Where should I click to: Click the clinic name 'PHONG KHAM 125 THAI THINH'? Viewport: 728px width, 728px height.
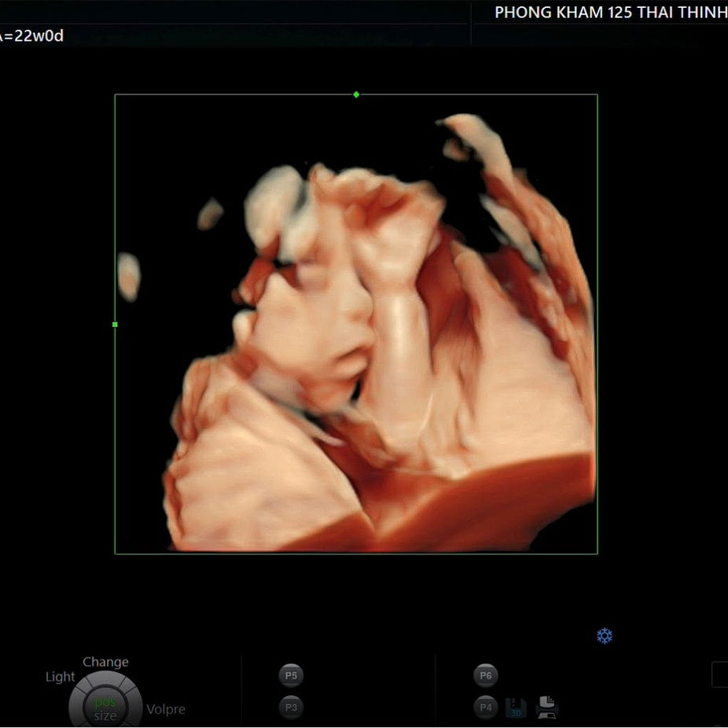610,13
